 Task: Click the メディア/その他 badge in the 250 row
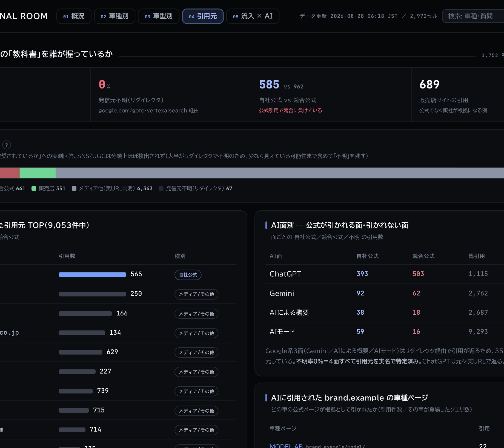click(x=196, y=294)
